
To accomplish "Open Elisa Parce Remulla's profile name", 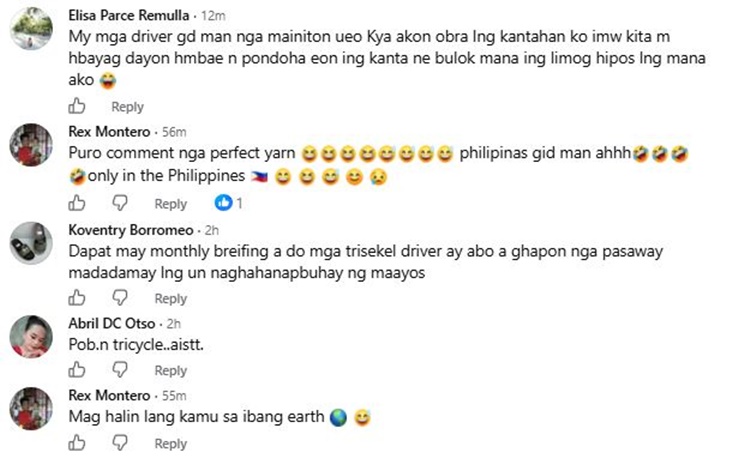I will tap(129, 15).
